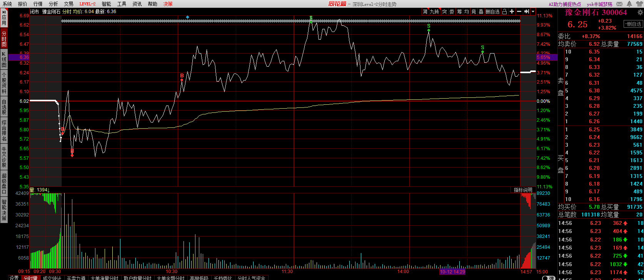Click the jump-to-end arrow icon

click(526, 12)
